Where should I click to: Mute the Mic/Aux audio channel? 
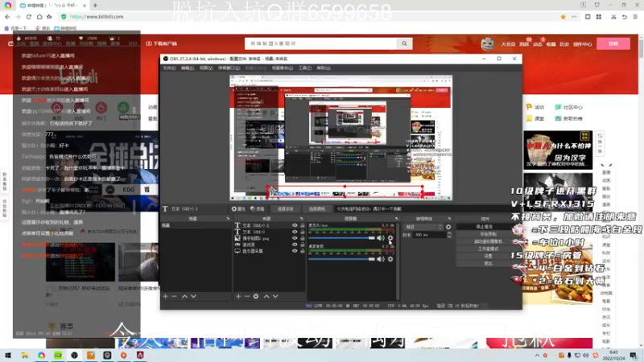click(381, 238)
